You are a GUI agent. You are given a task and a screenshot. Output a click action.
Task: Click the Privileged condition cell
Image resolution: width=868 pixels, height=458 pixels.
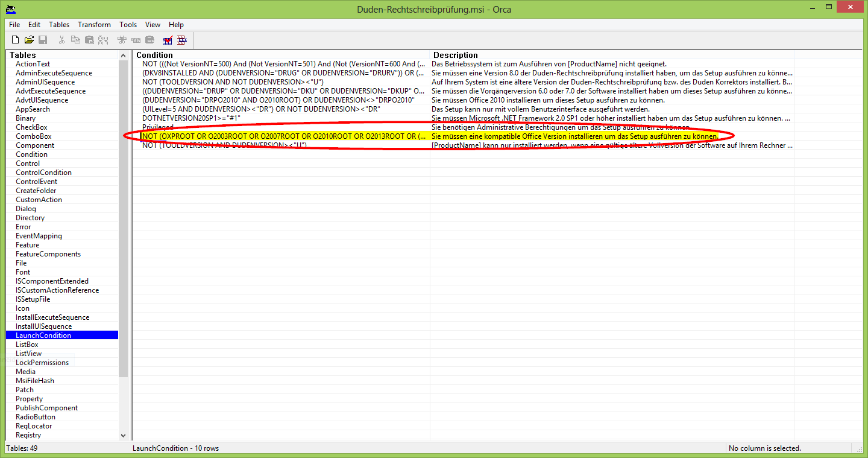point(281,127)
